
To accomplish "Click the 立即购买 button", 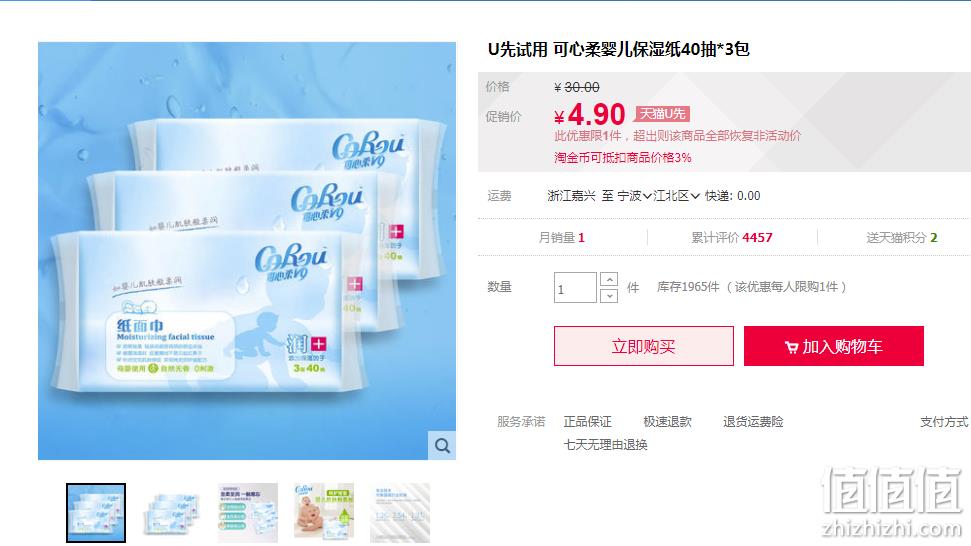I will [x=644, y=346].
